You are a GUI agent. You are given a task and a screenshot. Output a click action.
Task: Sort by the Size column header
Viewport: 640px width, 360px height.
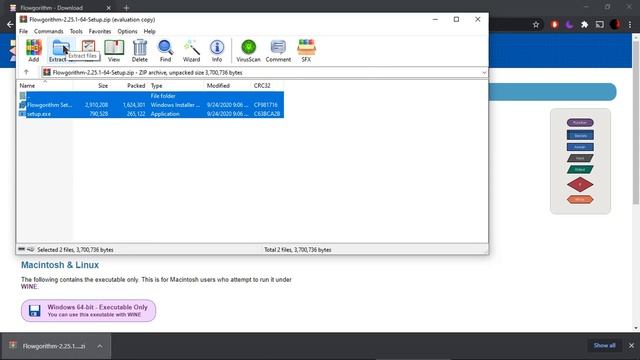tap(91, 86)
